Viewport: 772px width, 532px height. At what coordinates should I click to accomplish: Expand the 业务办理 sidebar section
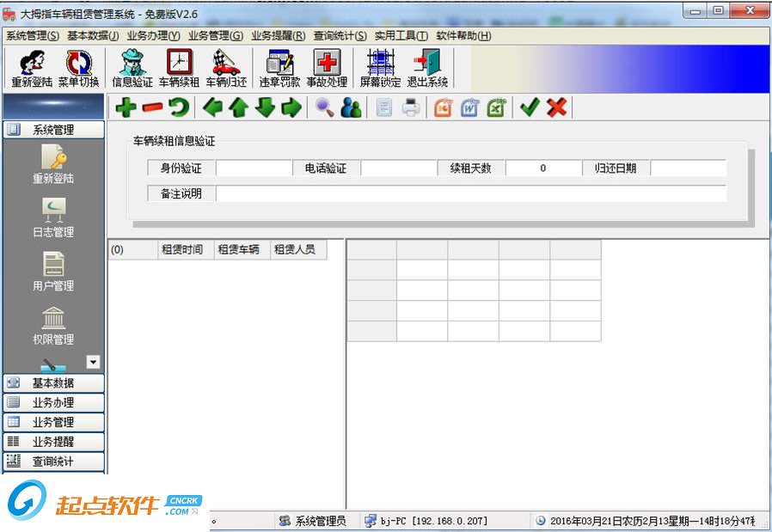click(x=53, y=402)
